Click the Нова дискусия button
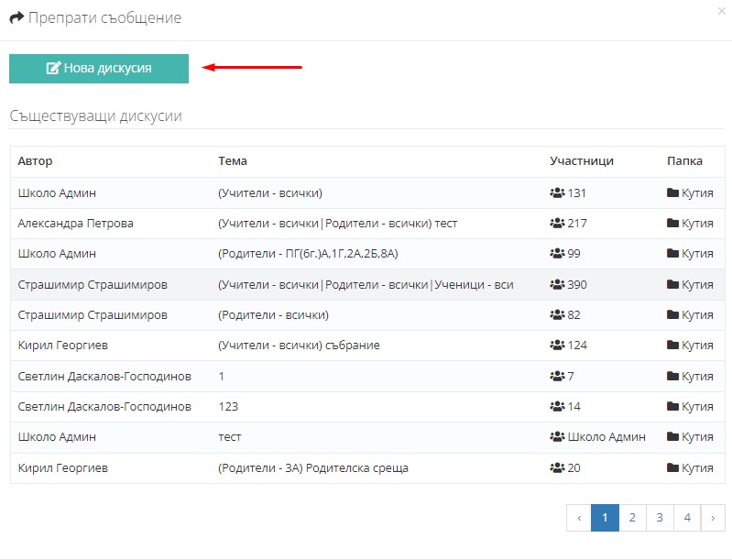The width and height of the screenshot is (732, 560). tap(99, 69)
